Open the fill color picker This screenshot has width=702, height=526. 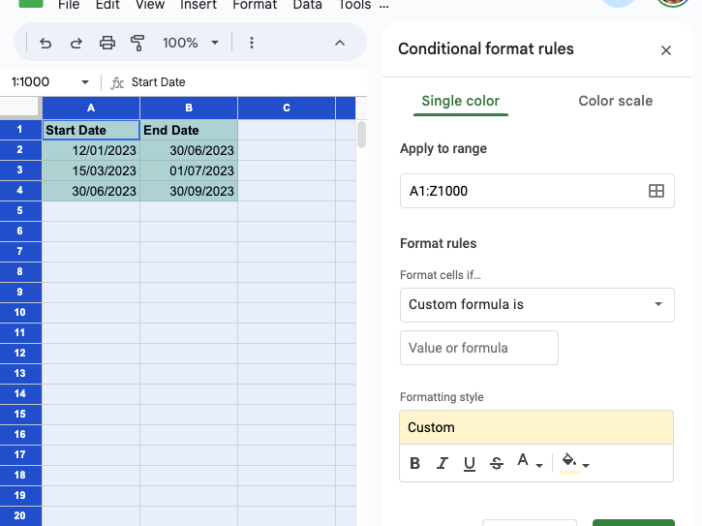tap(575, 462)
